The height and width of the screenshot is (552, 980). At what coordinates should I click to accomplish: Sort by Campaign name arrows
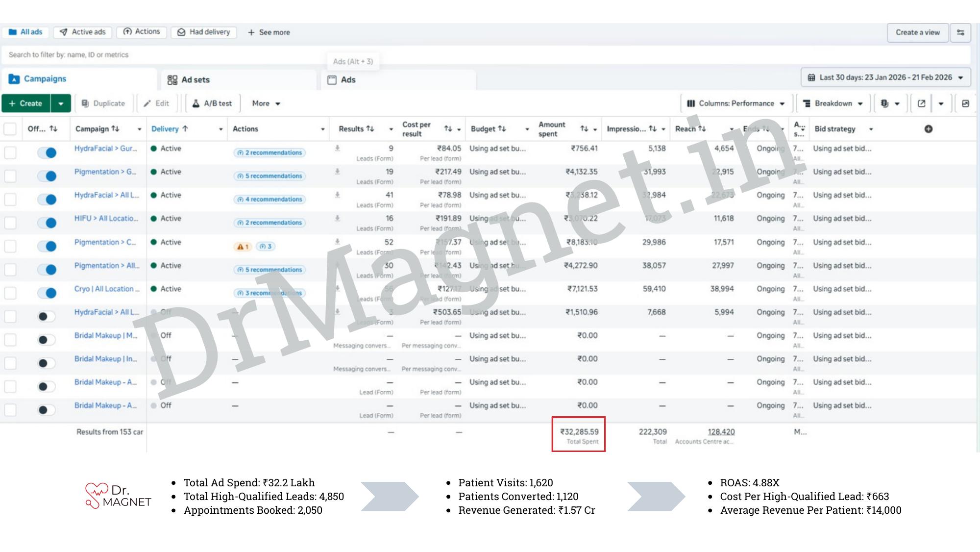point(115,129)
